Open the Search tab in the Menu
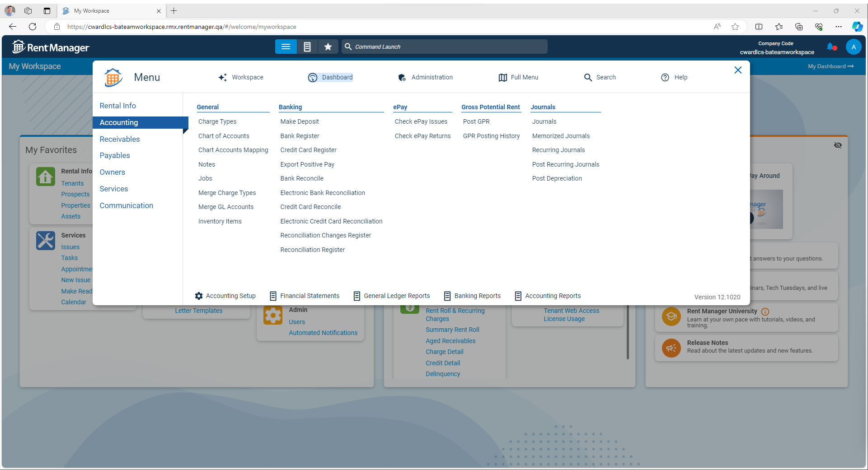The height and width of the screenshot is (470, 868). pos(600,77)
